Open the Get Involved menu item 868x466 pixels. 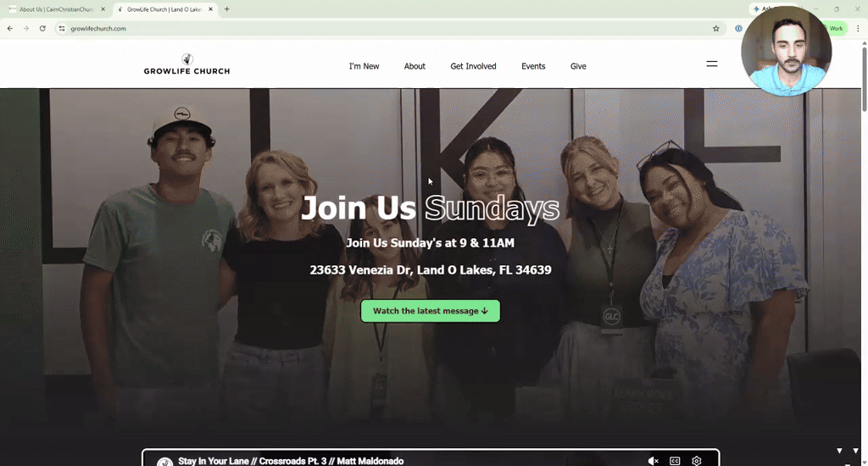pyautogui.click(x=473, y=66)
